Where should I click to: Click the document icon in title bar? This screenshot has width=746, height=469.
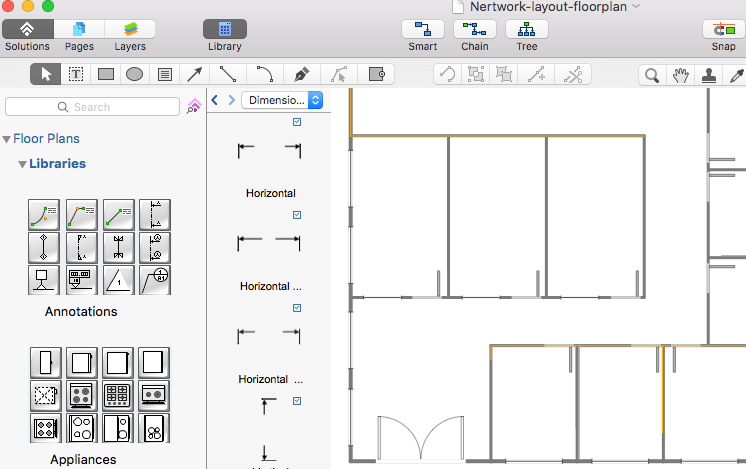point(458,6)
